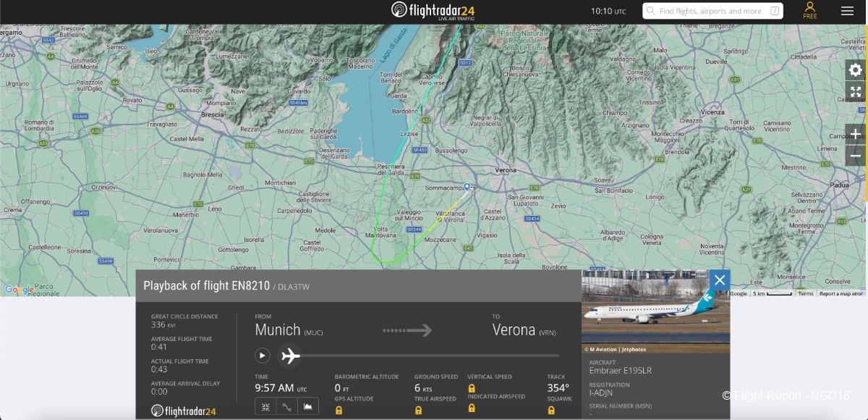Image resolution: width=868 pixels, height=420 pixels.
Task: Open the map Terms link
Action: tap(806, 293)
